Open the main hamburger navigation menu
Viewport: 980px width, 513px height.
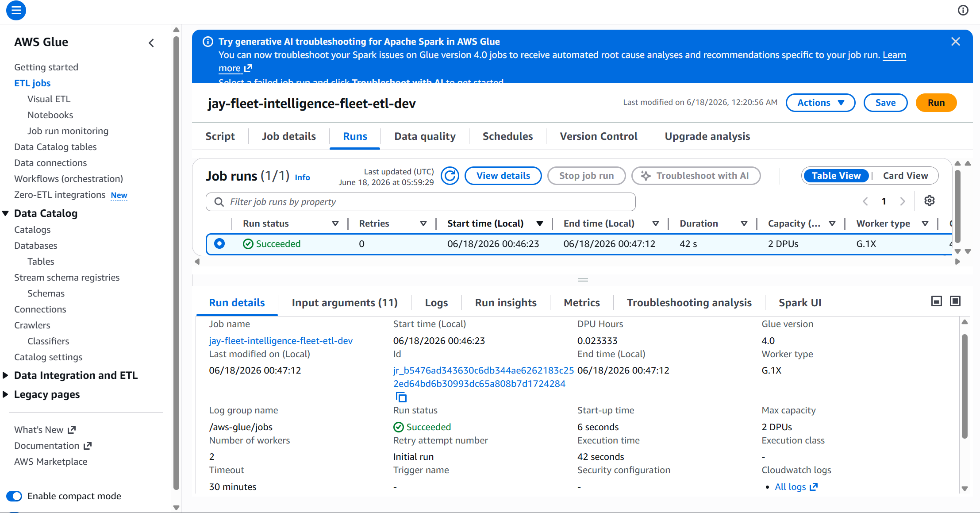[x=16, y=10]
